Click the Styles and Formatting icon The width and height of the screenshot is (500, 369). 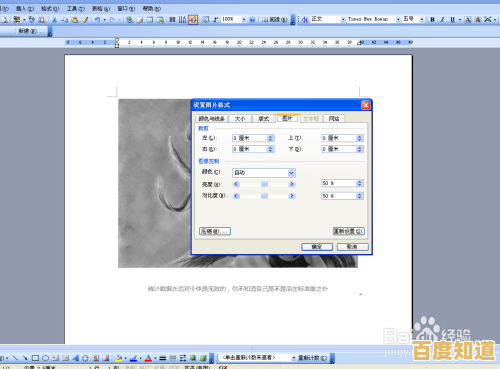click(x=305, y=19)
